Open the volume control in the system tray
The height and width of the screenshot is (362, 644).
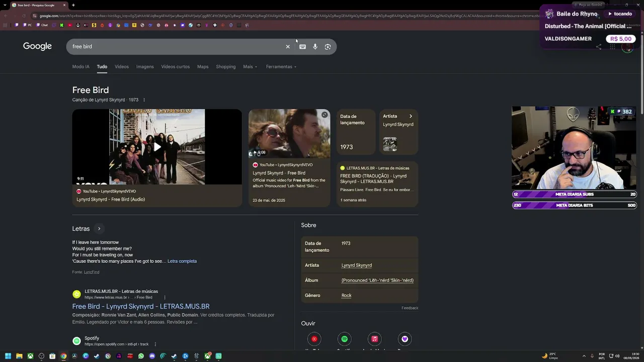tap(618, 356)
